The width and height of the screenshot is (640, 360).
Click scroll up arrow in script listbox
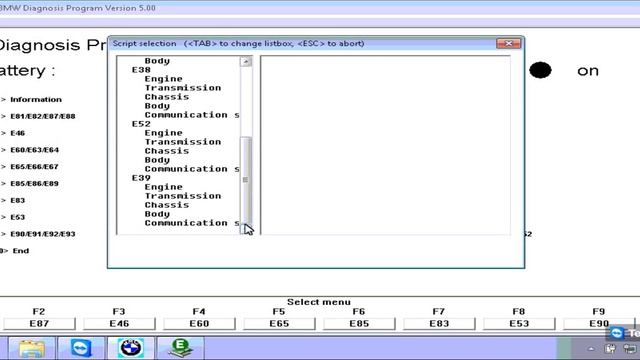click(245, 62)
